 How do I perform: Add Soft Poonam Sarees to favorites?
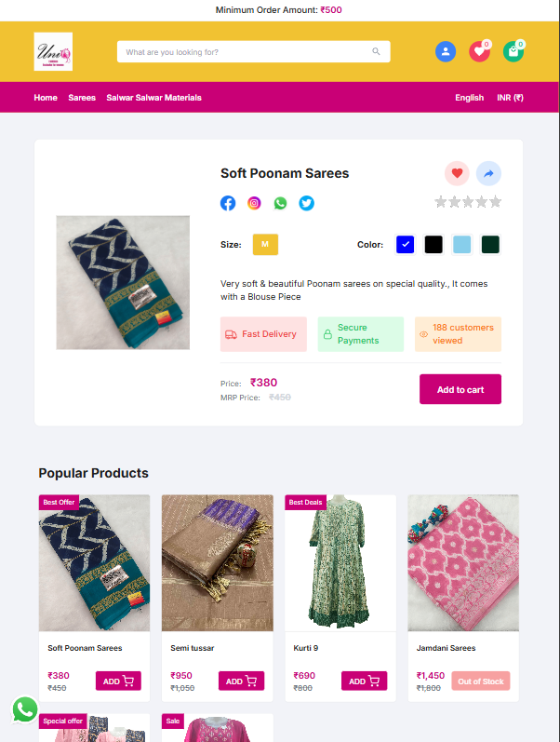[457, 173]
